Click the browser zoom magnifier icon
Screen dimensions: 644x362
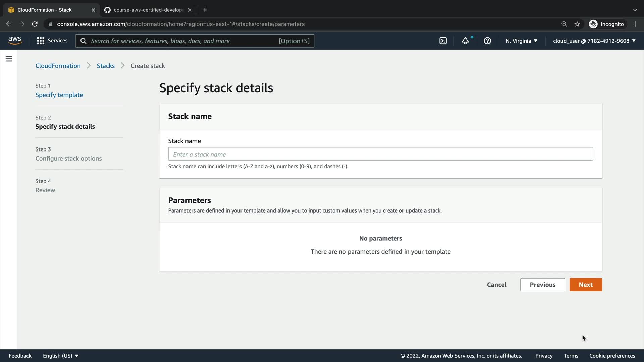[x=564, y=24]
